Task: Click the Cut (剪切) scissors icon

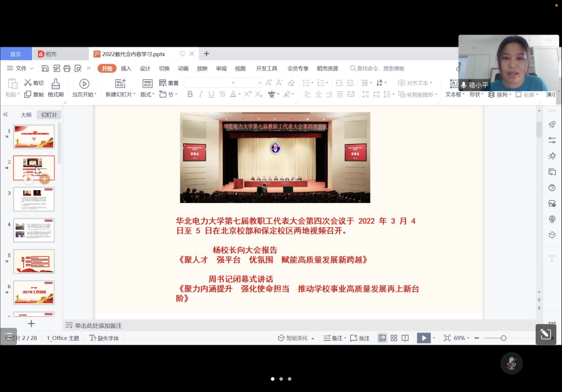Action: pyautogui.click(x=27, y=83)
